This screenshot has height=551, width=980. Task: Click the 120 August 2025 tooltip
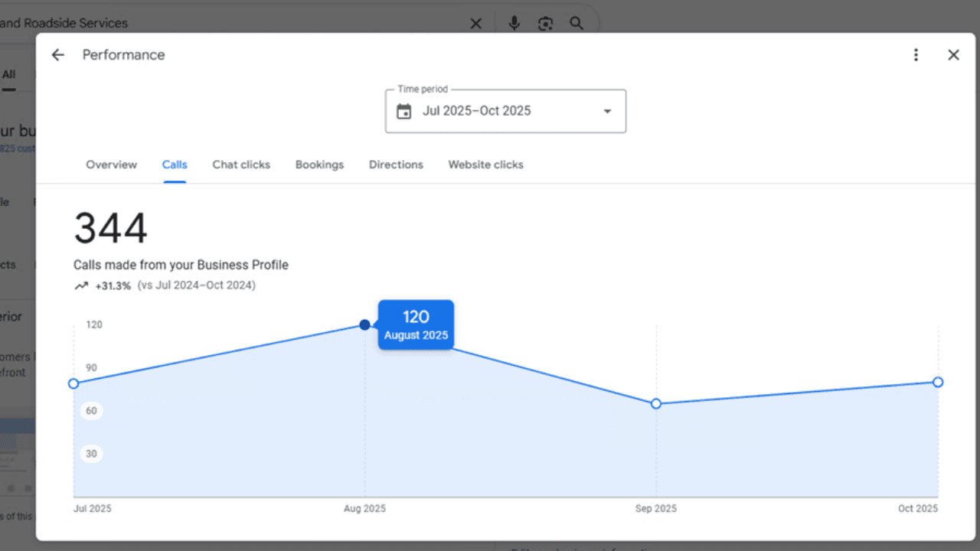point(416,324)
